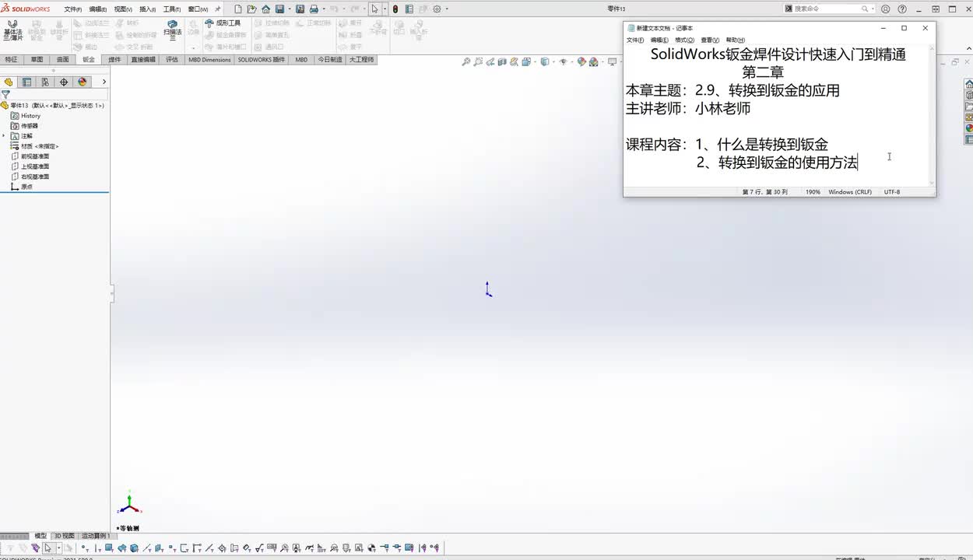Open the Forming Tool (成形工具) command
973x560 pixels.
[223, 23]
